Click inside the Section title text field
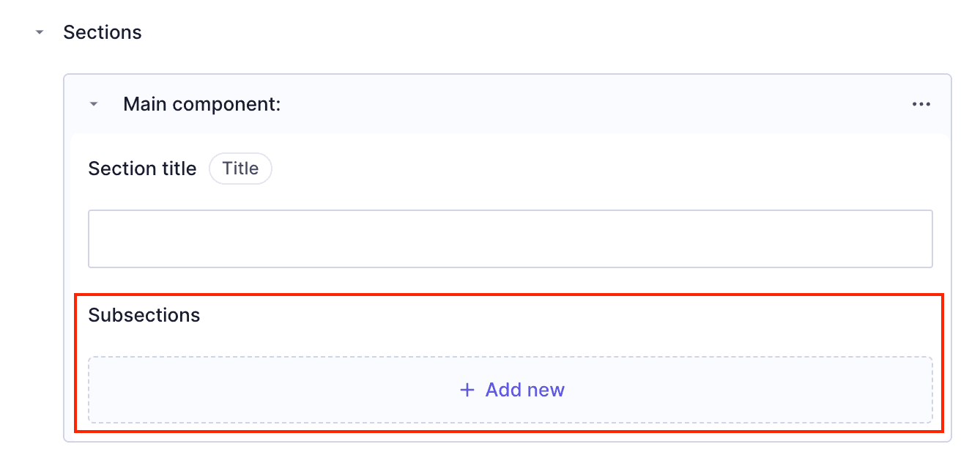The height and width of the screenshot is (466, 980). [x=511, y=238]
